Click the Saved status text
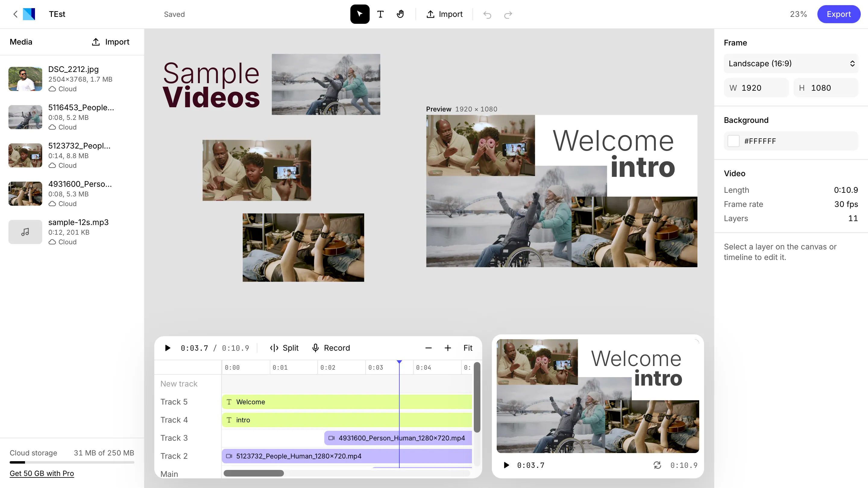 coord(174,14)
